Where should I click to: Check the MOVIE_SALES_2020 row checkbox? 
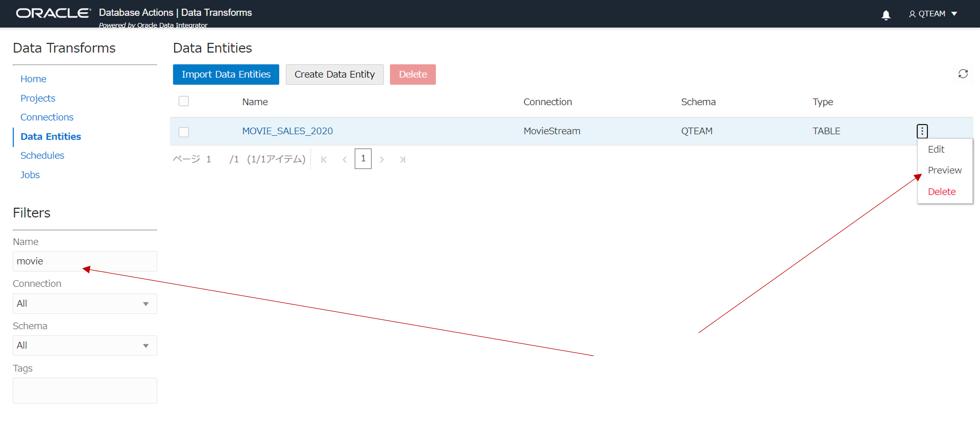tap(184, 132)
